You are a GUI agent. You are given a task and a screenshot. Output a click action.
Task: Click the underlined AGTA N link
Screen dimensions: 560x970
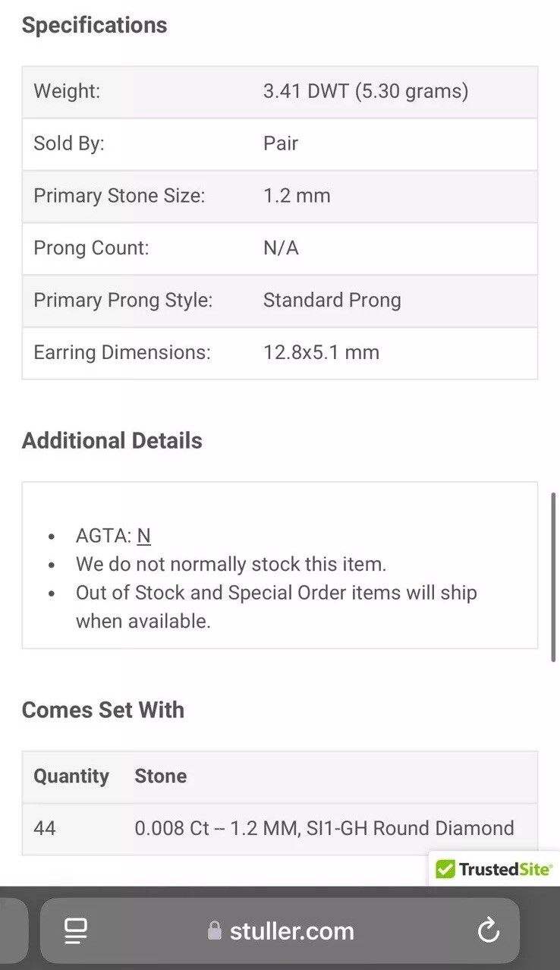(143, 536)
